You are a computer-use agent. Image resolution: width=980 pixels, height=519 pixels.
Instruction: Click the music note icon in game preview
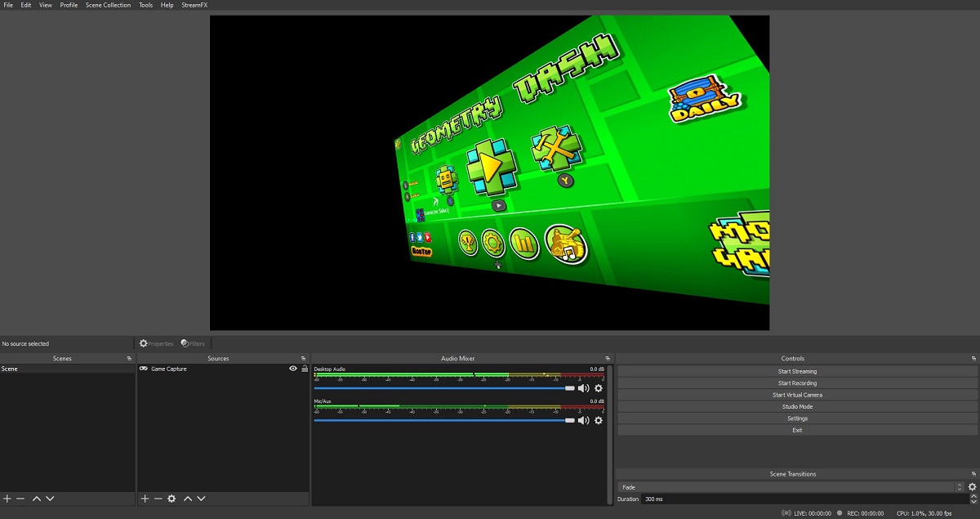click(x=566, y=244)
